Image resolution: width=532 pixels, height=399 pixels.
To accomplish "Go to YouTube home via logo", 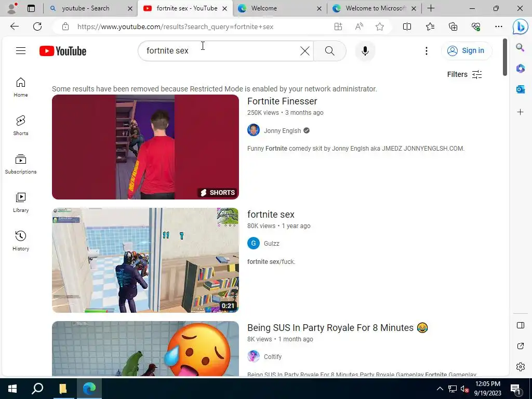I will [63, 51].
